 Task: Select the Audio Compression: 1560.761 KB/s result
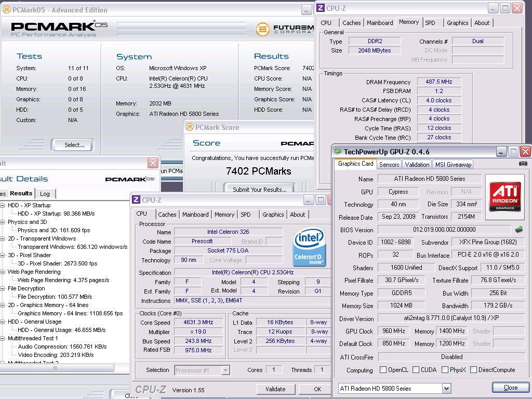pos(62,347)
